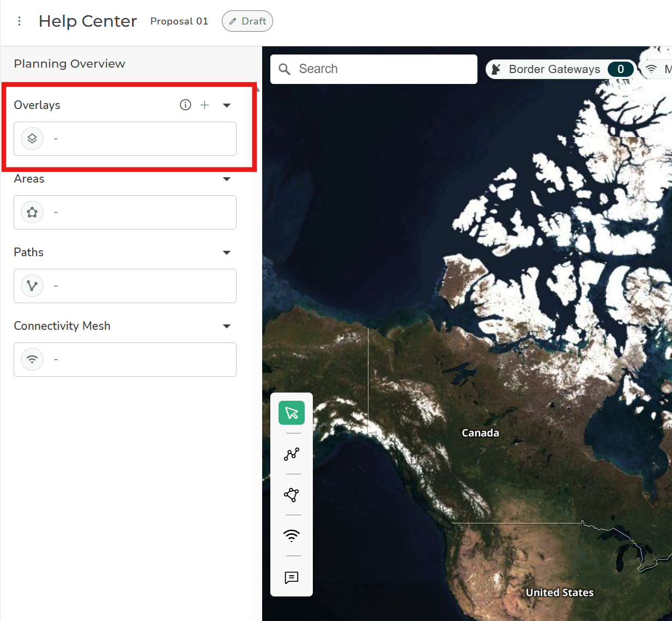This screenshot has width=672, height=621.
Task: Collapse the Paths section
Action: 227,252
